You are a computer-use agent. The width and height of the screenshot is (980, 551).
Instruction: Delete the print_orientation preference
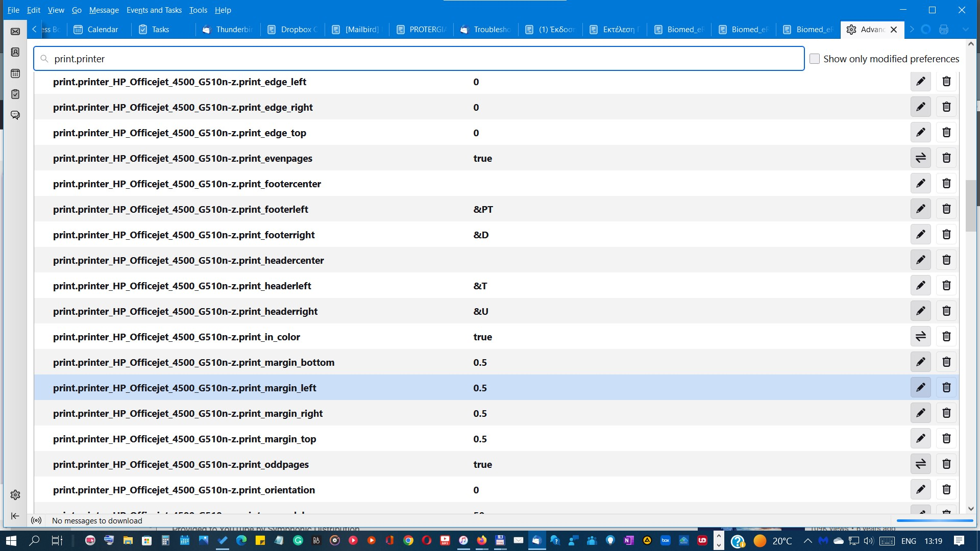point(946,490)
